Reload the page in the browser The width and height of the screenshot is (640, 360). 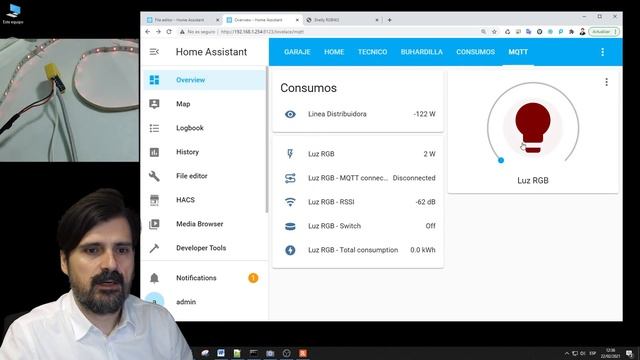(169, 31)
